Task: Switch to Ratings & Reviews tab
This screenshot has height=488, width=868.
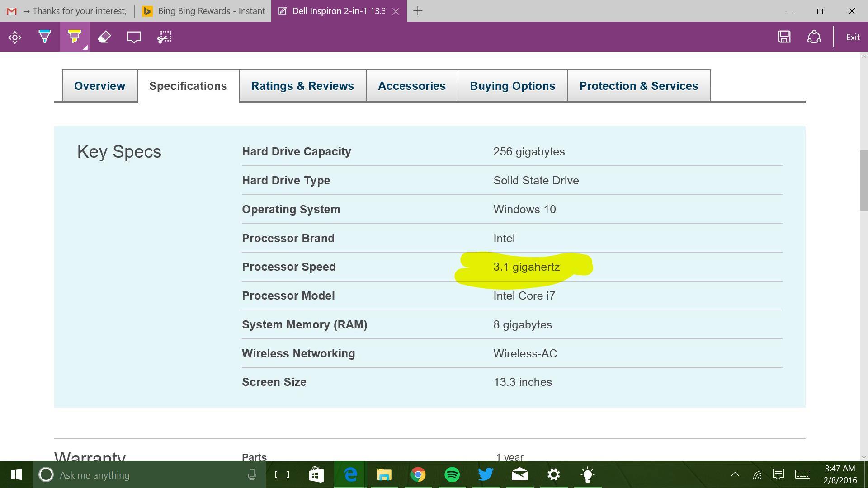Action: click(x=302, y=86)
